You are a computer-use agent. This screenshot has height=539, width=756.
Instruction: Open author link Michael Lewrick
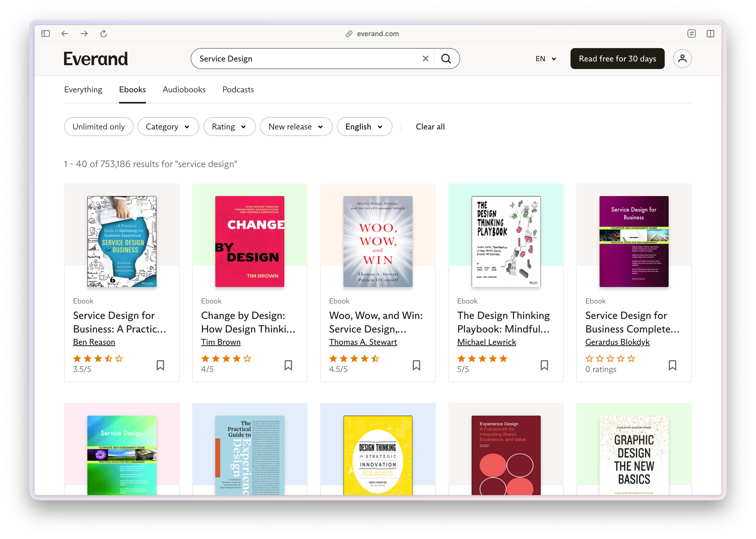pyautogui.click(x=486, y=342)
